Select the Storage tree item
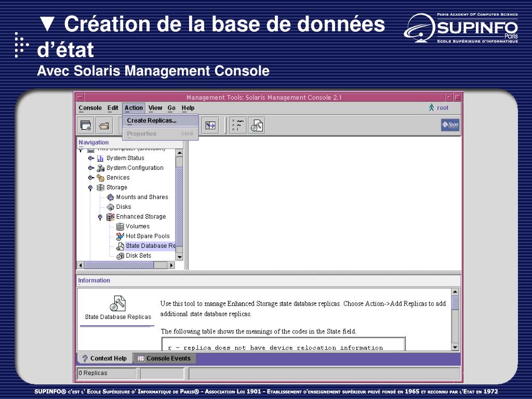The height and width of the screenshot is (399, 532). pos(117,187)
